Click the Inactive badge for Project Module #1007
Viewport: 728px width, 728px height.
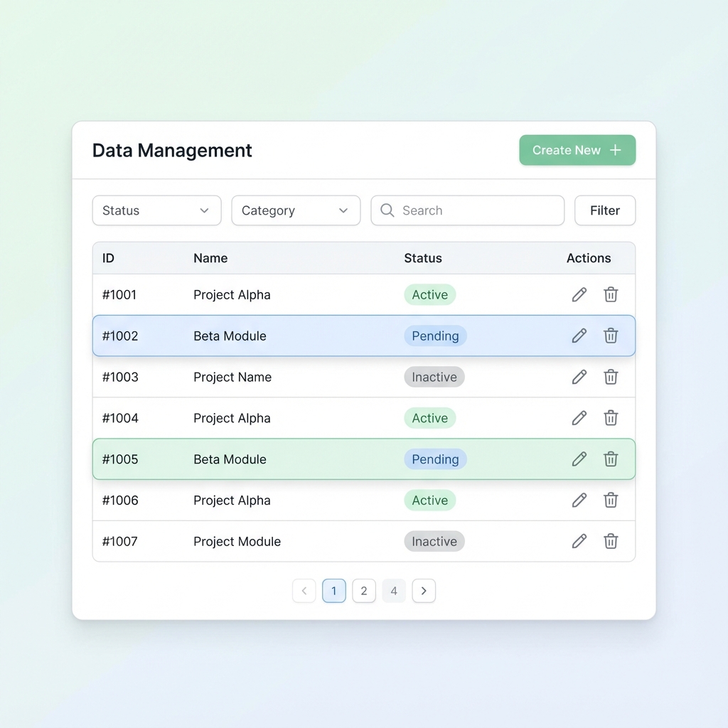pyautogui.click(x=434, y=541)
